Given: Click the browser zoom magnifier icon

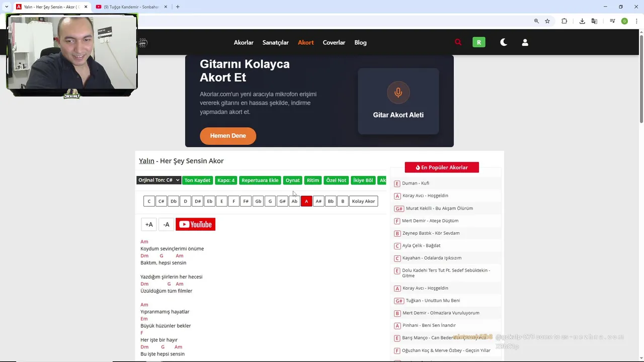Looking at the screenshot, I should (x=536, y=21).
